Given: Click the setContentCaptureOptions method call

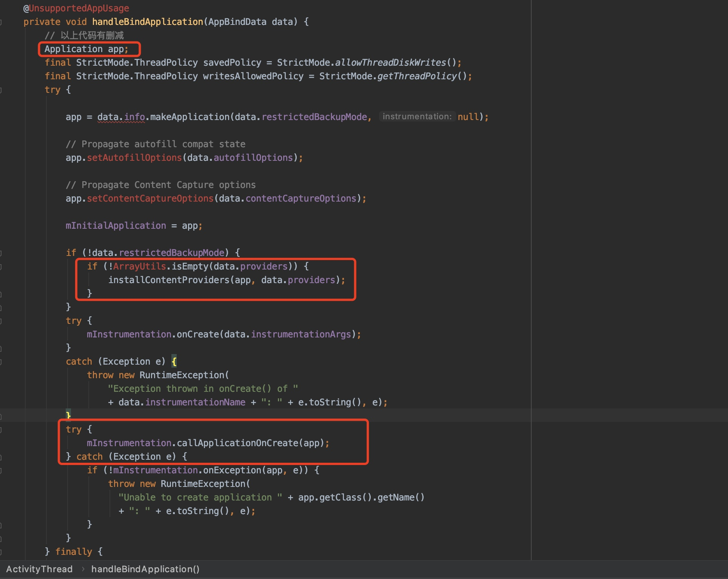Looking at the screenshot, I should coord(150,199).
